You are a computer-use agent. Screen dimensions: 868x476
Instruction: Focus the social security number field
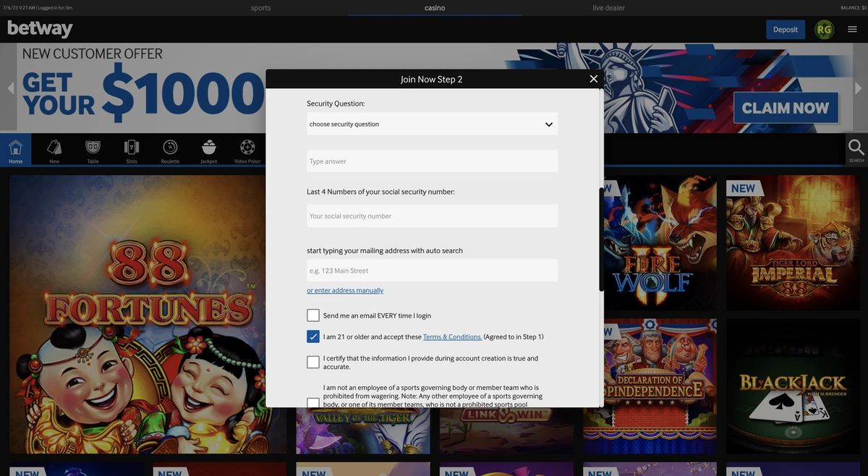coord(432,216)
